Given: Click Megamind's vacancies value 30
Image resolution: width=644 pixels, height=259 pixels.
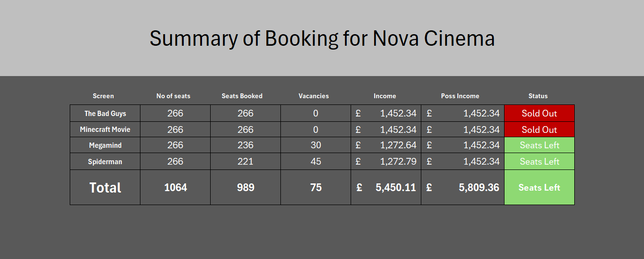Looking at the screenshot, I should pos(316,145).
